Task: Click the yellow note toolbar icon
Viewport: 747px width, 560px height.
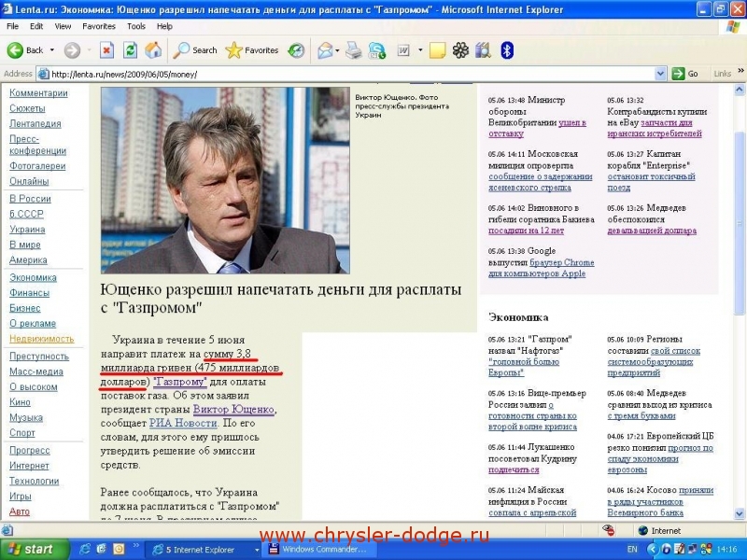Action: pyautogui.click(x=437, y=50)
